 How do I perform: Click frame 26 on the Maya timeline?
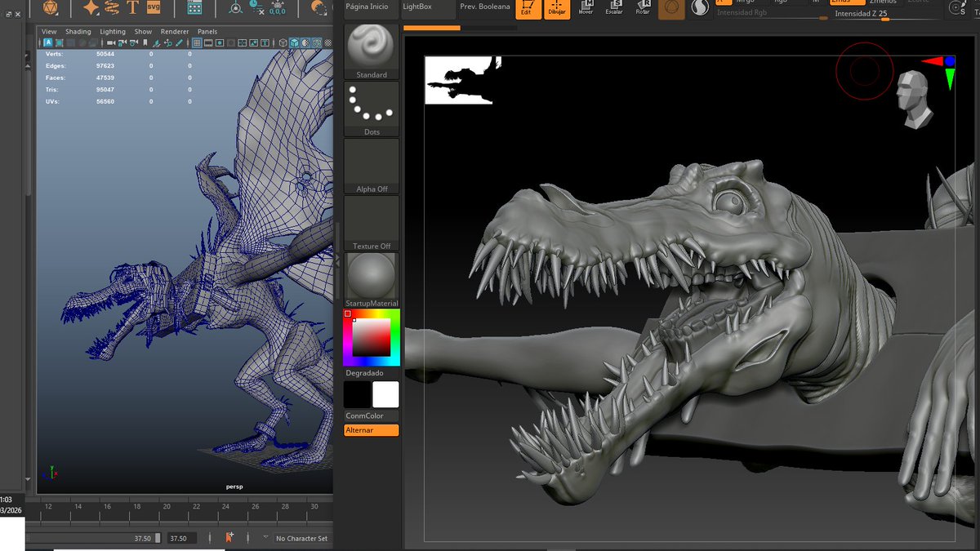click(x=256, y=507)
